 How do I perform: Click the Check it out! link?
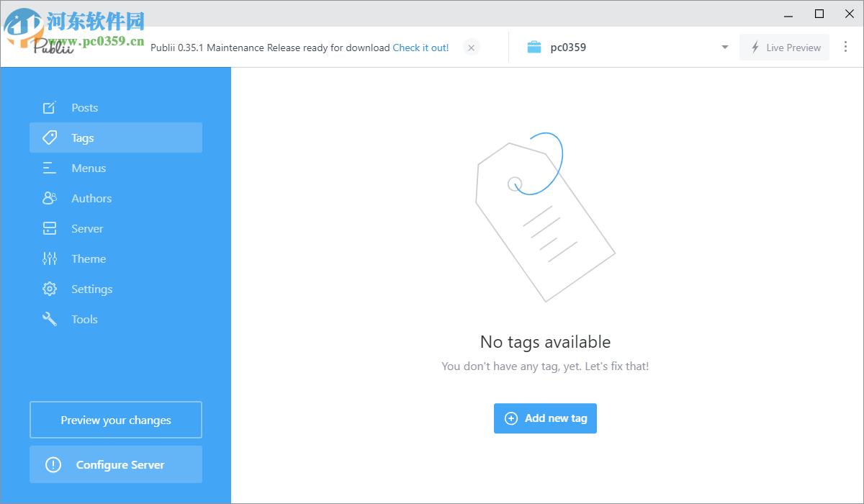click(x=420, y=48)
